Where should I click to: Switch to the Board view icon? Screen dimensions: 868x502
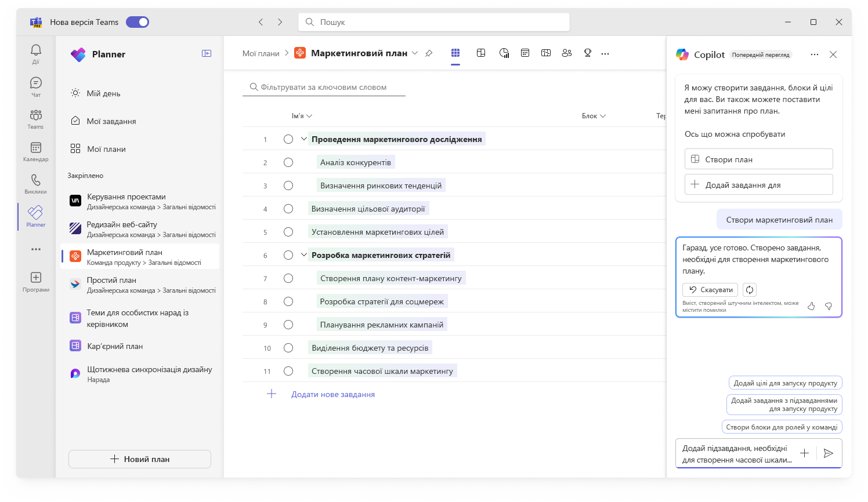[481, 53]
